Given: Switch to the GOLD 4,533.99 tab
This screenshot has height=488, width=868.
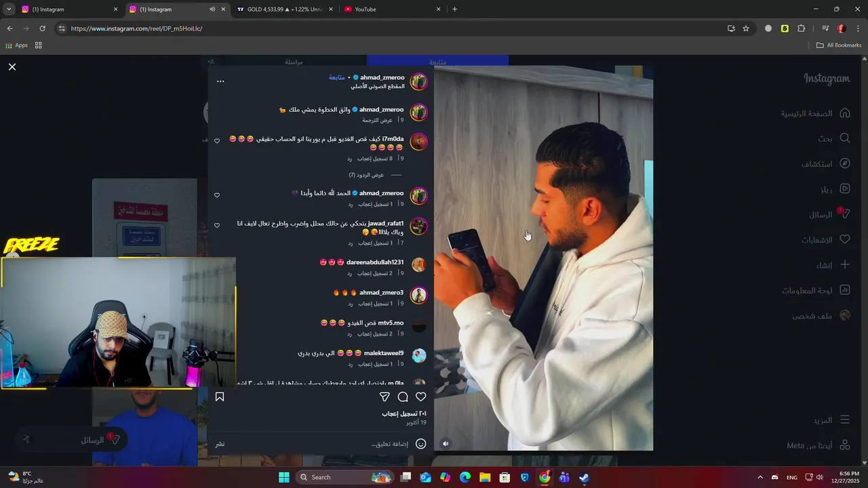Looking at the screenshot, I should tap(285, 9).
